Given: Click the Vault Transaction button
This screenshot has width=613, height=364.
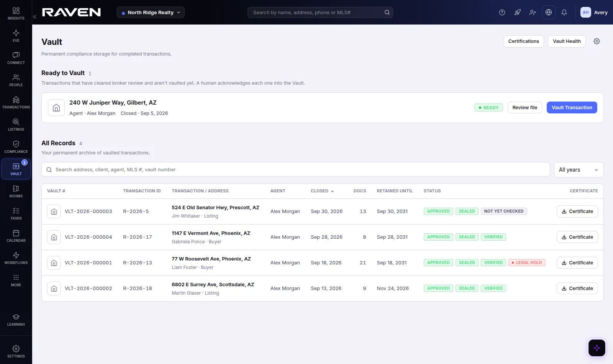Looking at the screenshot, I should click(572, 108).
